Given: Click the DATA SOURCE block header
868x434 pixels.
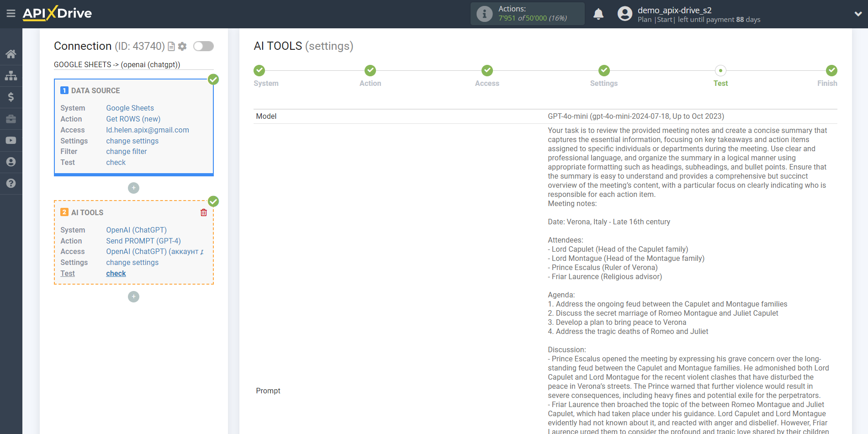Looking at the screenshot, I should click(95, 90).
